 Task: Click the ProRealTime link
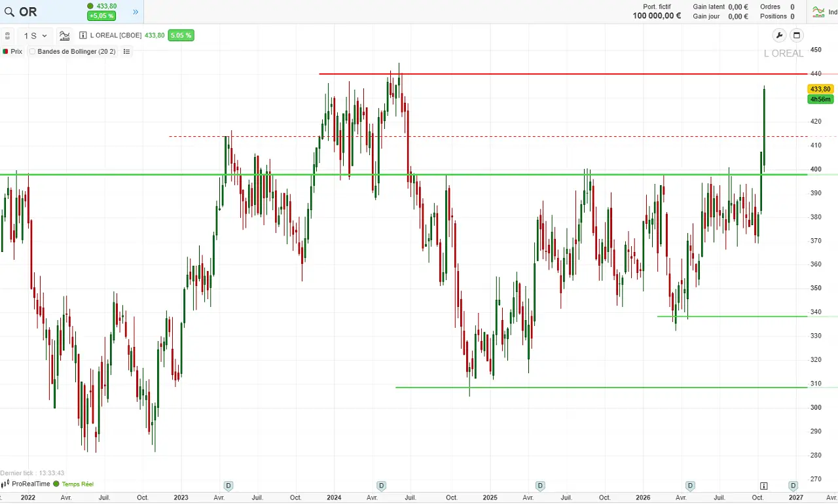pyautogui.click(x=31, y=484)
